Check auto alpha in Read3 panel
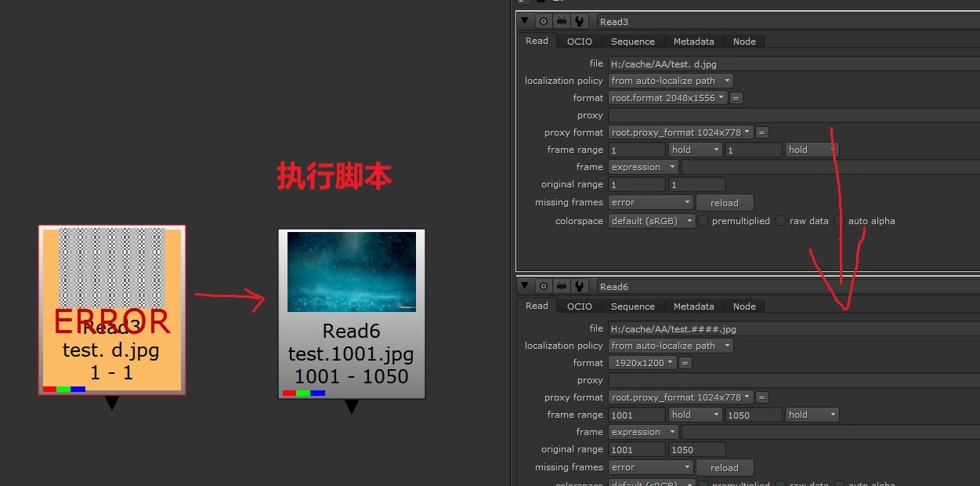This screenshot has height=486, width=980. pos(840,221)
